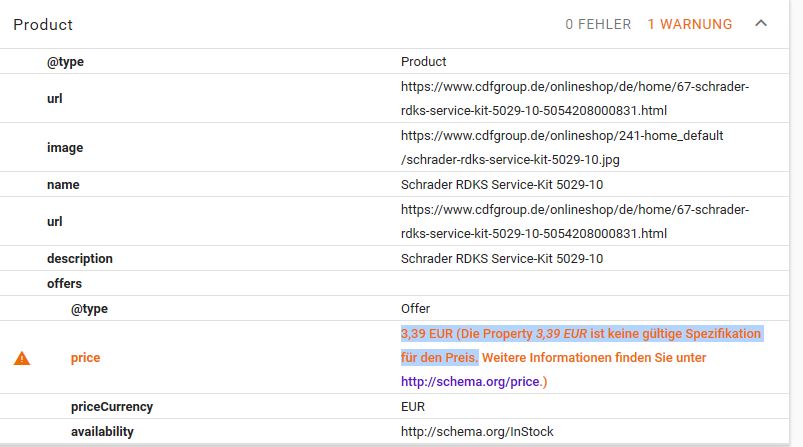Click the Schrader RDKS Service-Kit name value
The image size is (803, 447).
502,185
